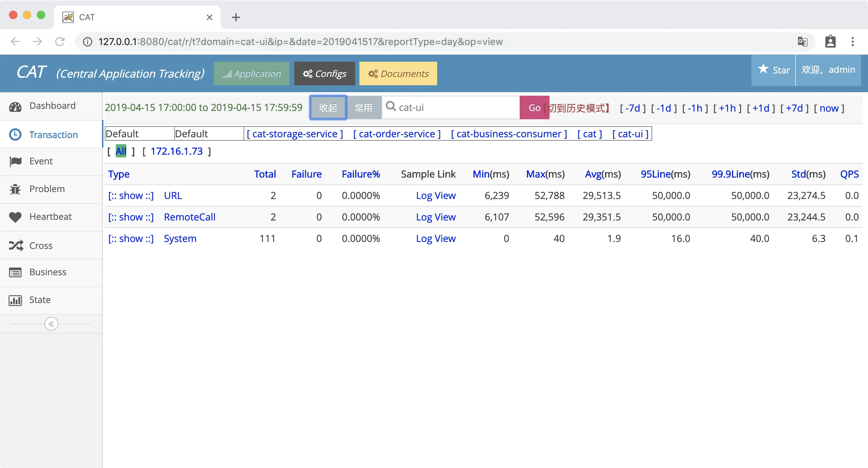
Task: Click the Cross shuffle icon
Action: pos(16,245)
